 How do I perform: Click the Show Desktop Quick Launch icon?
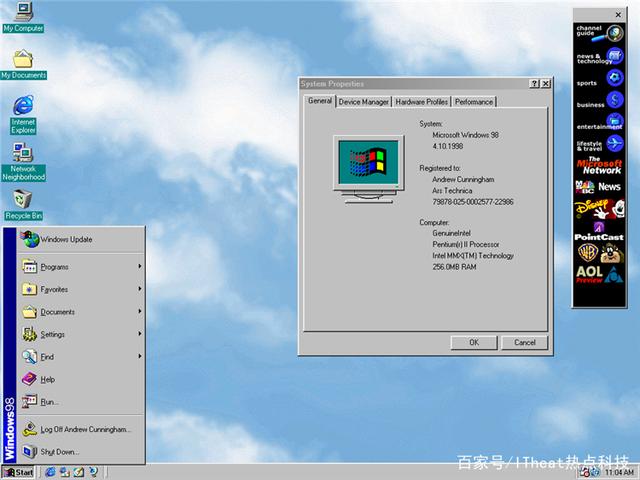tap(79, 472)
